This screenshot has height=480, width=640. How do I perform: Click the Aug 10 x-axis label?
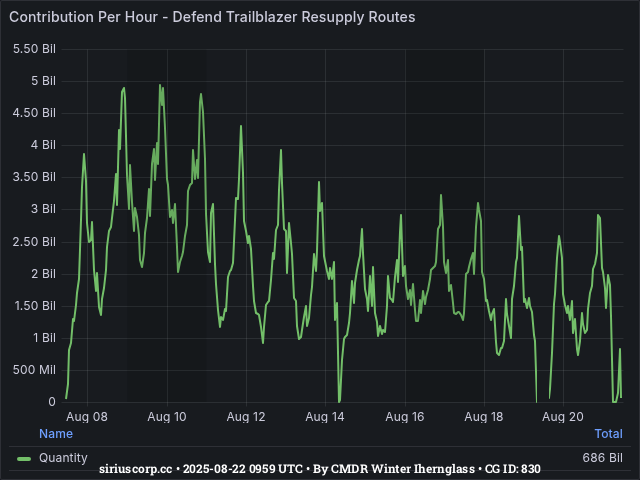point(167,417)
